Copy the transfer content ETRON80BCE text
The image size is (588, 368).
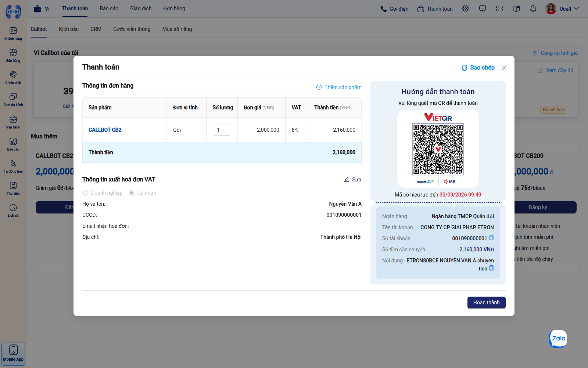coord(491,268)
